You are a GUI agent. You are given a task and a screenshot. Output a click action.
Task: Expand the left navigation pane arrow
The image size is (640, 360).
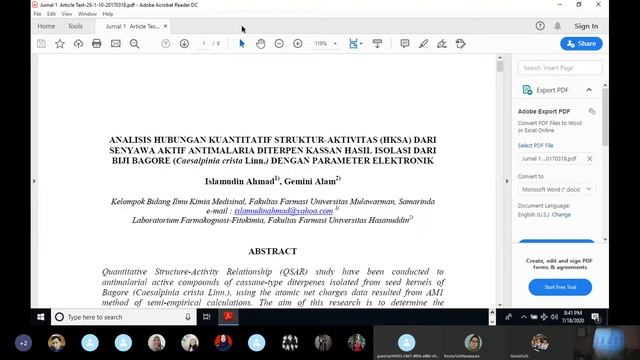click(34, 181)
